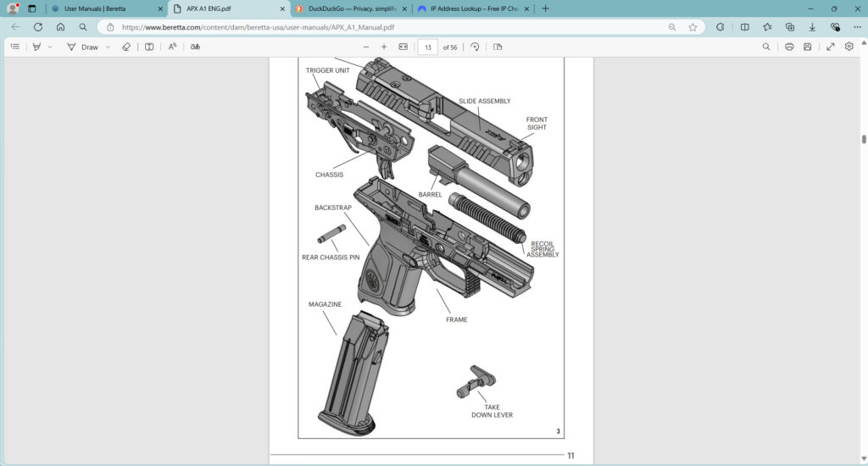Open the Draw options dropdown arrow
Screen dimensions: 868x466
point(108,47)
